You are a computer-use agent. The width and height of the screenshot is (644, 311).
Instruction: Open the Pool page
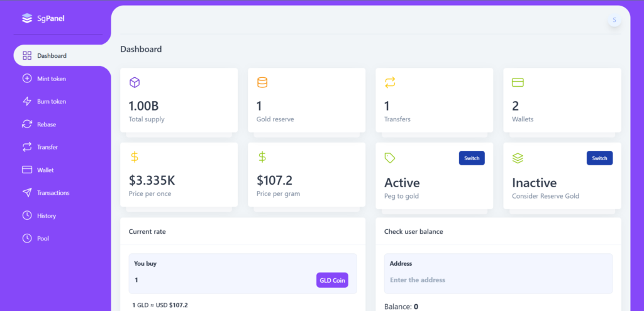click(x=43, y=238)
